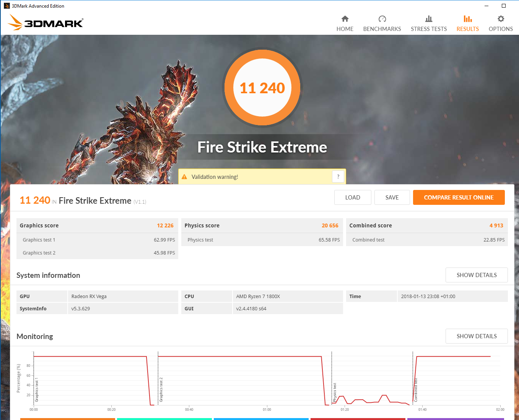The width and height of the screenshot is (519, 420).
Task: Click the 01:00 time axis label
Action: click(267, 410)
